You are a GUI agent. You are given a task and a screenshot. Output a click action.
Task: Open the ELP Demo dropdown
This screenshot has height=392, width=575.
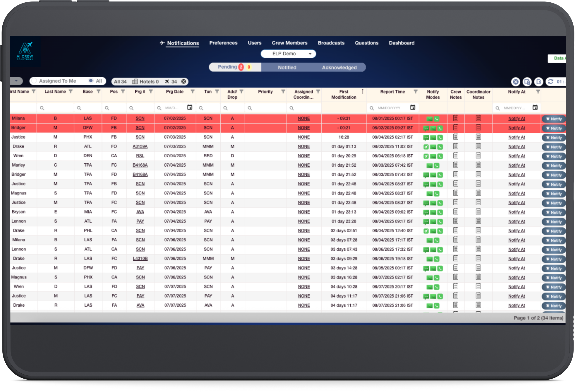point(288,54)
